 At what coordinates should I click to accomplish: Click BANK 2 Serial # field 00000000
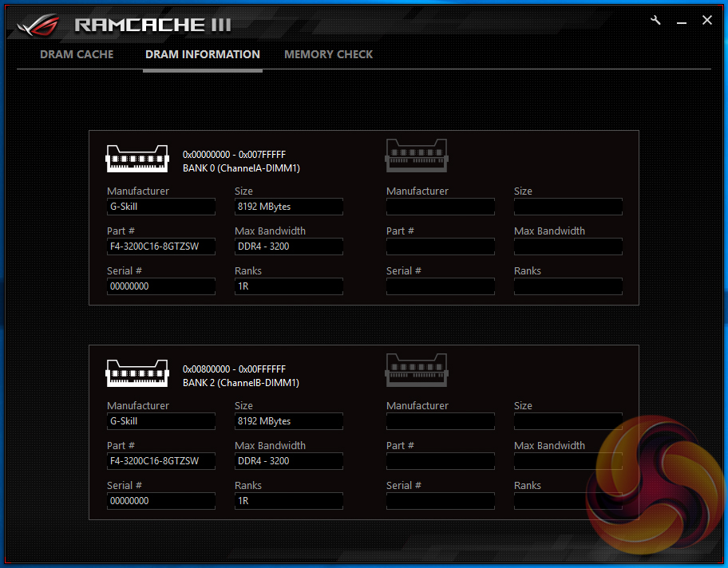pos(161,501)
